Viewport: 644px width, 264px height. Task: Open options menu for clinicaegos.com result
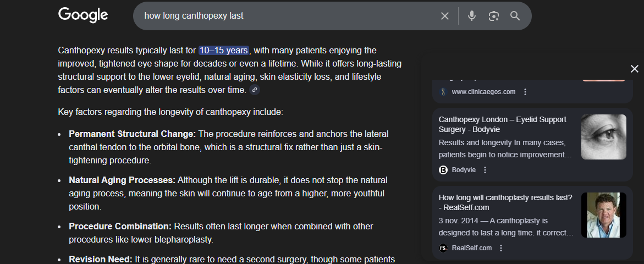coord(525,92)
